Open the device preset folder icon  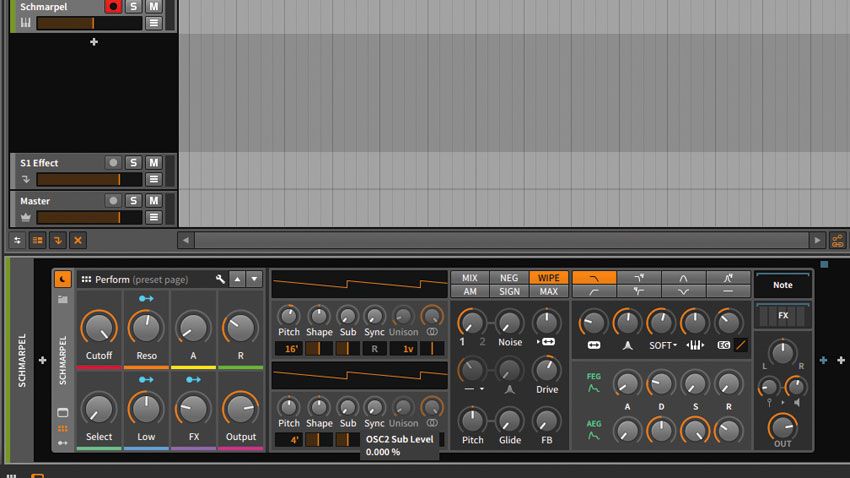coord(63,299)
